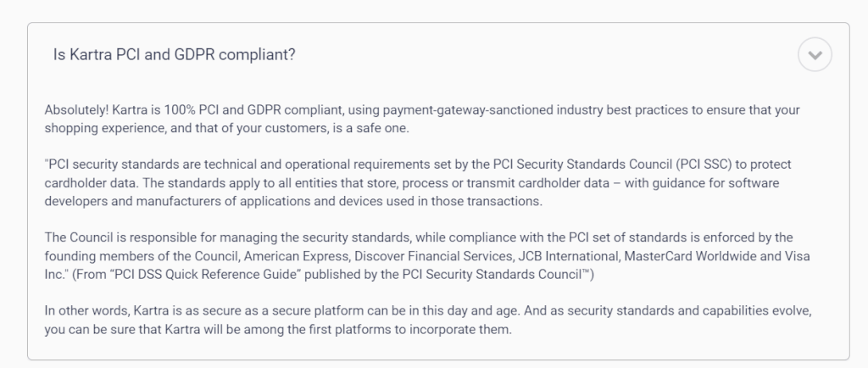Click the 'Is Kartra PCI and GDPR compliant?' heading

[175, 54]
